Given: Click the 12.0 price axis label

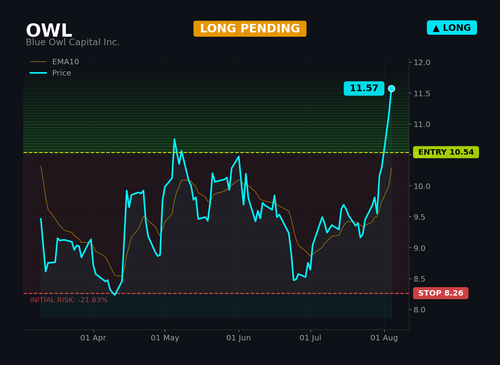Looking at the screenshot, I should [422, 62].
